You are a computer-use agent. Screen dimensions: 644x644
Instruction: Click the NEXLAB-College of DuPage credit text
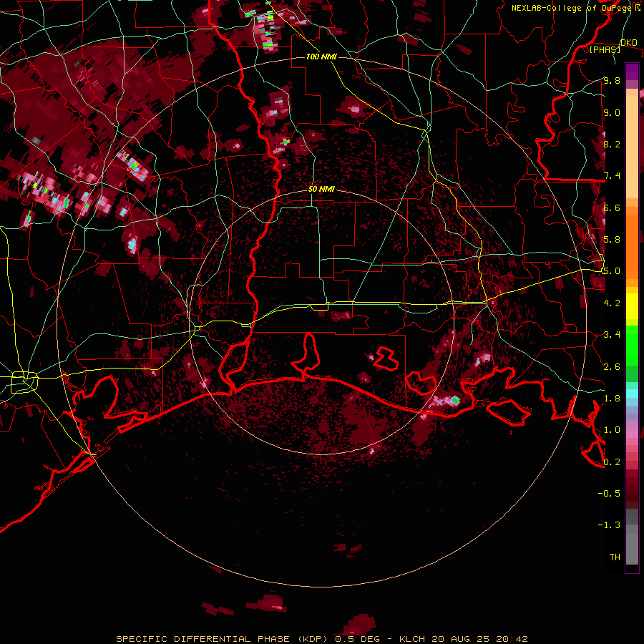tap(572, 8)
